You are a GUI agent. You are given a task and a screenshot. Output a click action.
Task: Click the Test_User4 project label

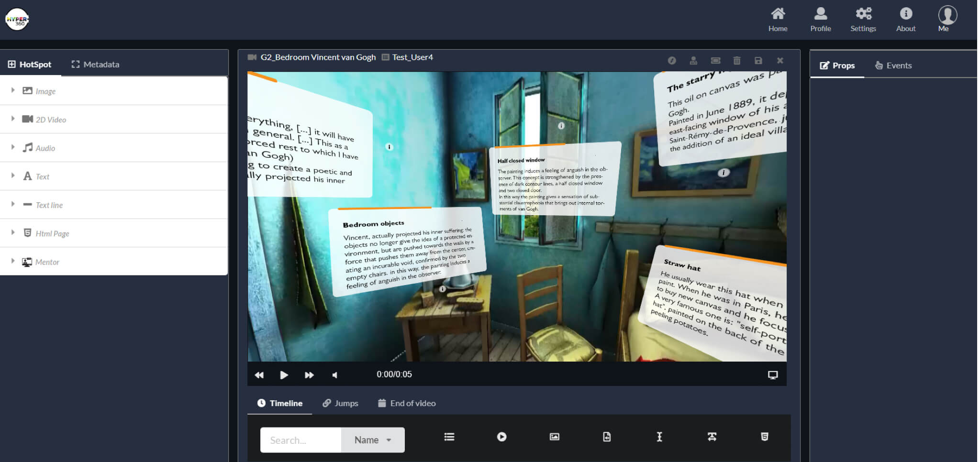pyautogui.click(x=412, y=57)
